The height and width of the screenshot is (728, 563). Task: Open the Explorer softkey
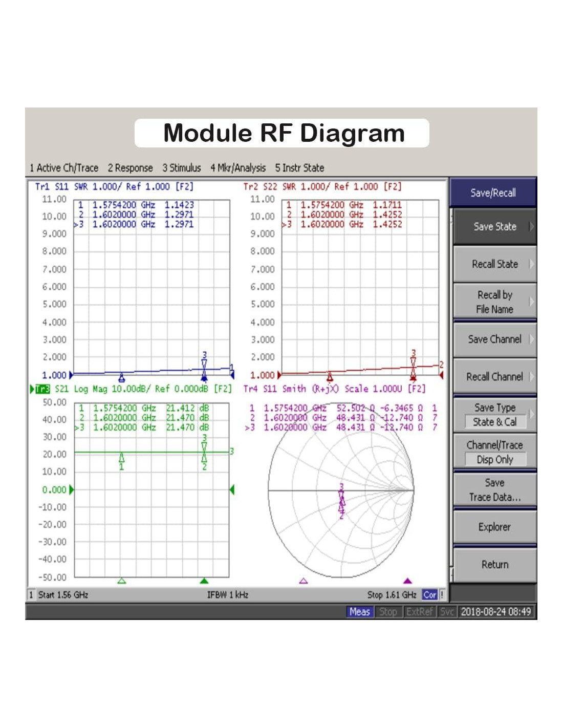click(x=494, y=527)
